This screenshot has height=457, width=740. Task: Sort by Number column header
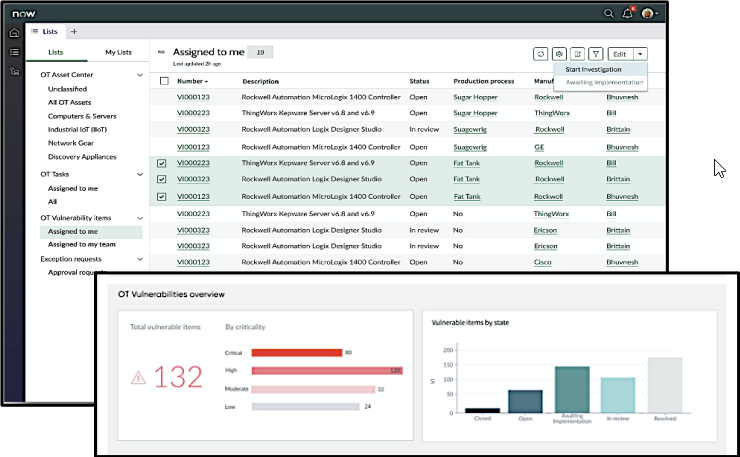pos(193,81)
